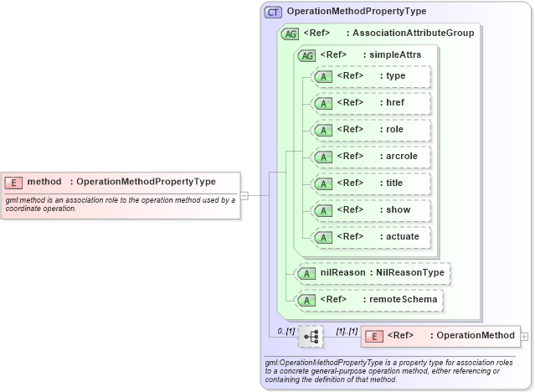Click the A icon of the show attribute
This screenshot has width=535, height=392.
coord(323,211)
